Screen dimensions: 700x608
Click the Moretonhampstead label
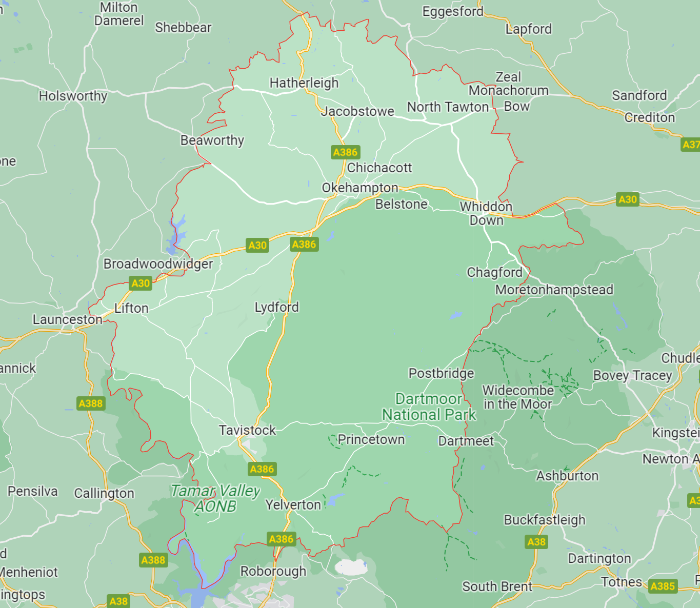coord(554,290)
